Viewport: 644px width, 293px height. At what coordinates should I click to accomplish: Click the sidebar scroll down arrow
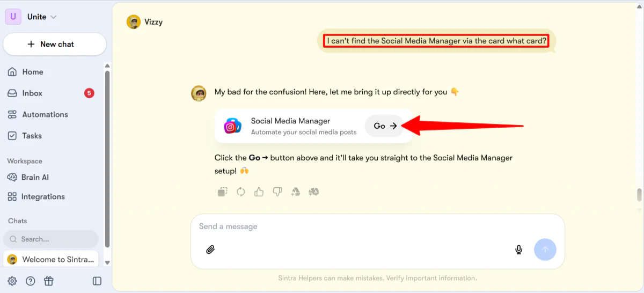(x=107, y=262)
